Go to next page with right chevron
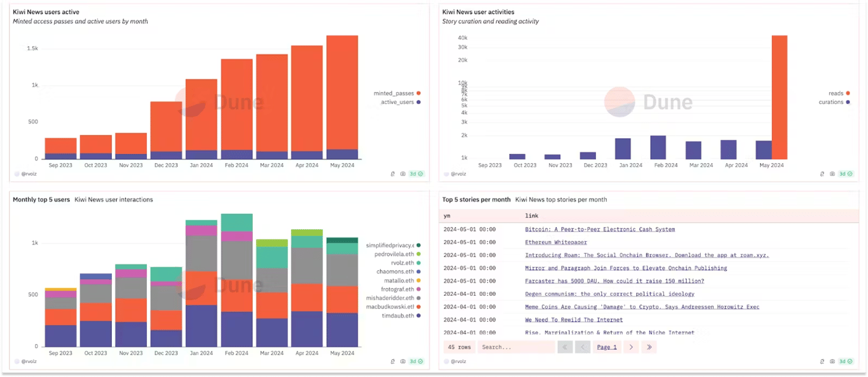Image resolution: width=868 pixels, height=377 pixels. tap(630, 347)
